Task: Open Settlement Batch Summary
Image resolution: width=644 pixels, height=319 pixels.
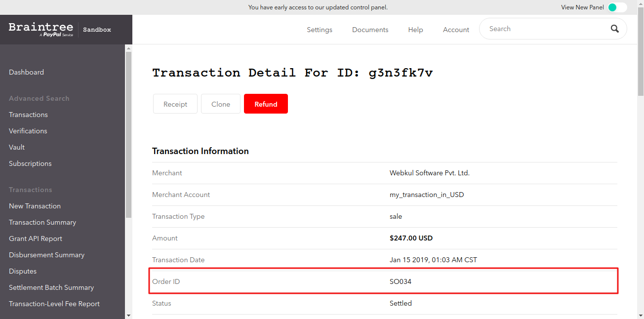Action: coord(51,287)
